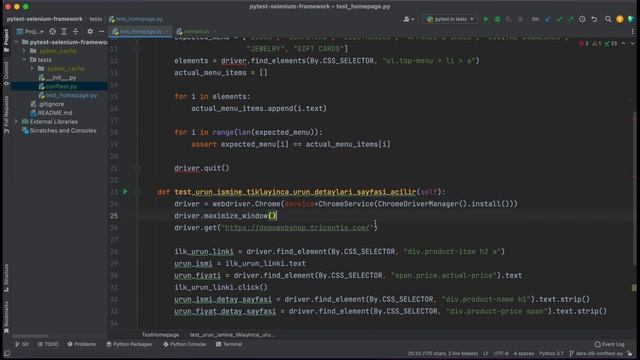640x360 pixels.
Task: Open the Event Log
Action: 609,344
